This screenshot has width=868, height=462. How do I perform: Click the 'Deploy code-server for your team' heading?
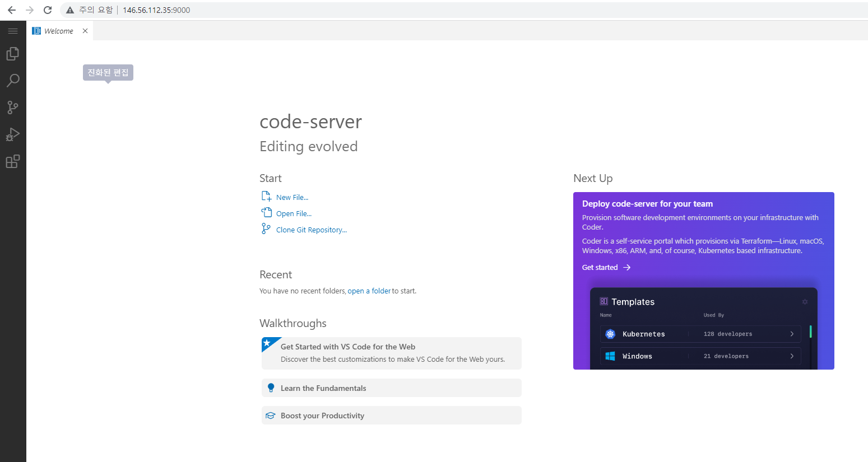[x=647, y=204]
